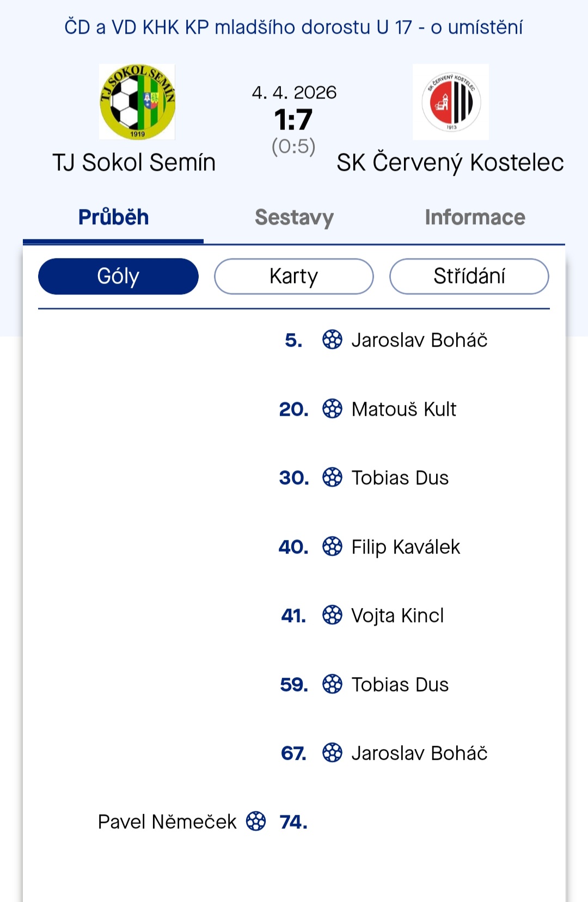Open the competition name link at the top

294,25
